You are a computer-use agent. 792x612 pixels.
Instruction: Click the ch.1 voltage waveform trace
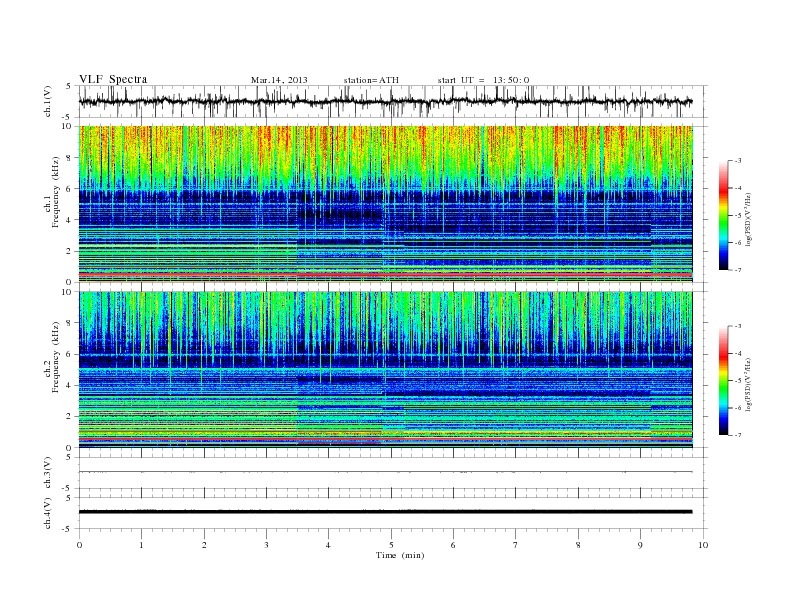(x=385, y=101)
